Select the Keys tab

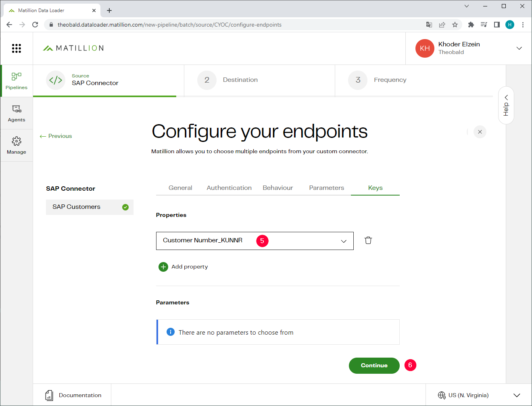[x=375, y=188]
